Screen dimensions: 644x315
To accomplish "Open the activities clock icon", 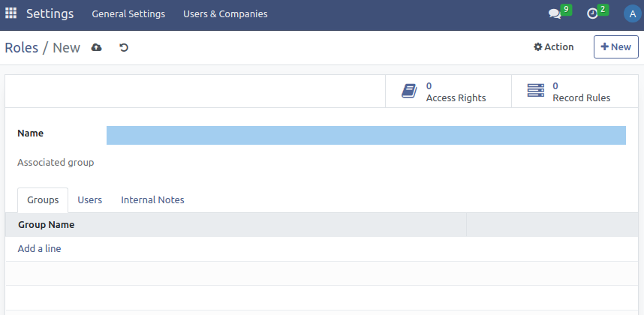I will pyautogui.click(x=592, y=13).
